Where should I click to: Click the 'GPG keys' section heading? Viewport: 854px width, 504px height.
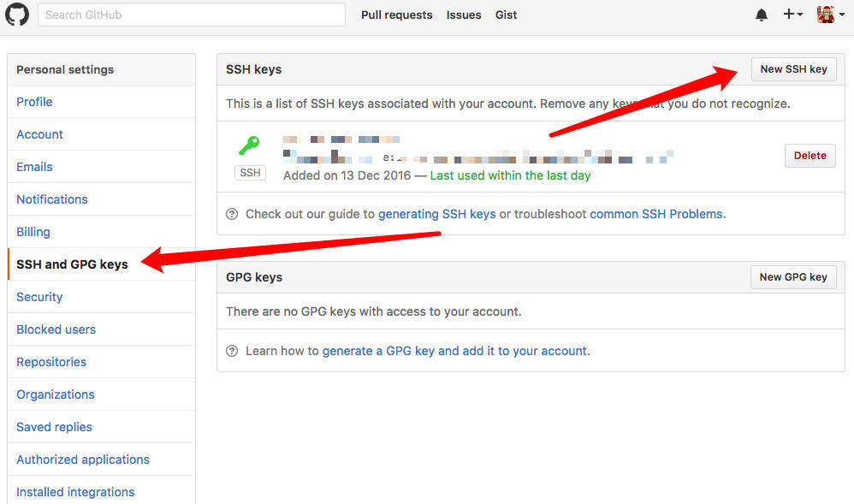click(x=254, y=277)
